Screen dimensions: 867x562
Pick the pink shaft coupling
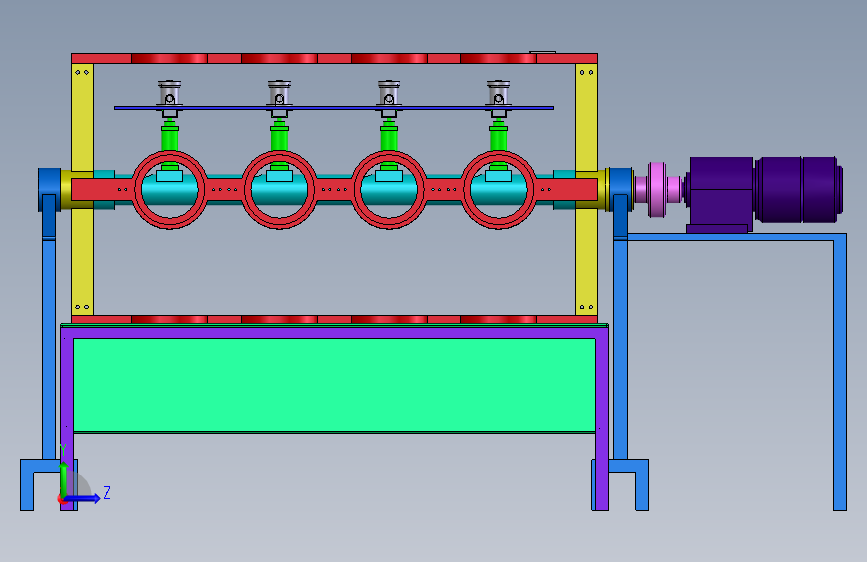pyautogui.click(x=657, y=189)
